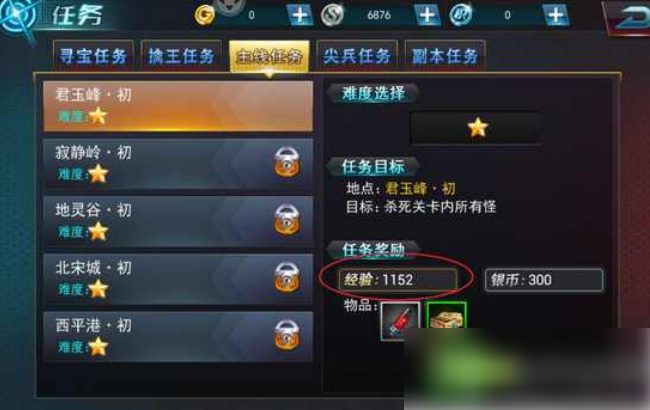Select the 尖兵任务 tab
The image size is (650, 410).
click(x=357, y=56)
